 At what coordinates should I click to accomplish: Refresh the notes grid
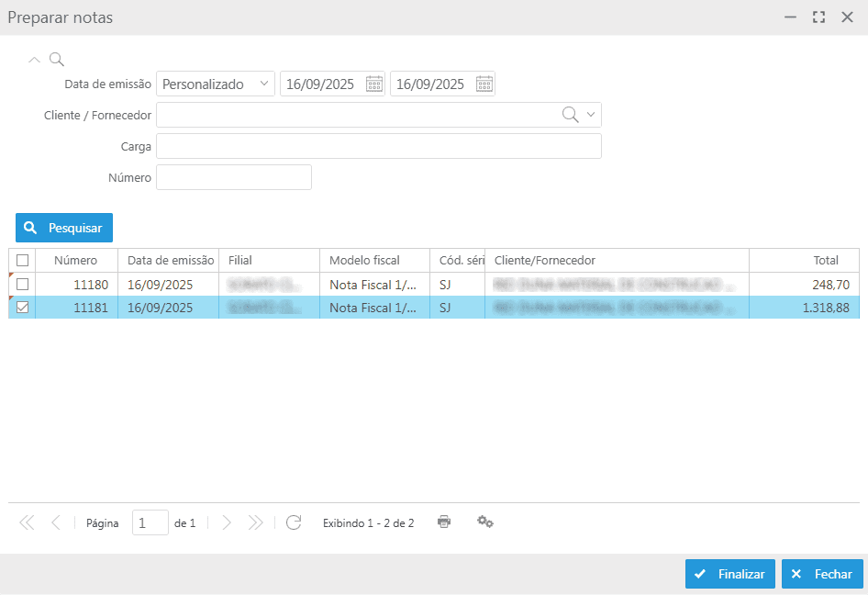(x=294, y=522)
